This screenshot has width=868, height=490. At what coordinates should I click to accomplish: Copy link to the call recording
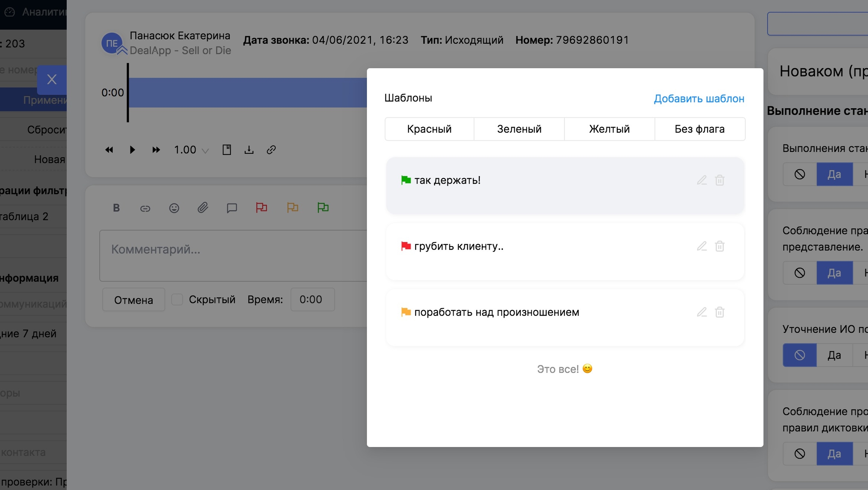(x=271, y=150)
